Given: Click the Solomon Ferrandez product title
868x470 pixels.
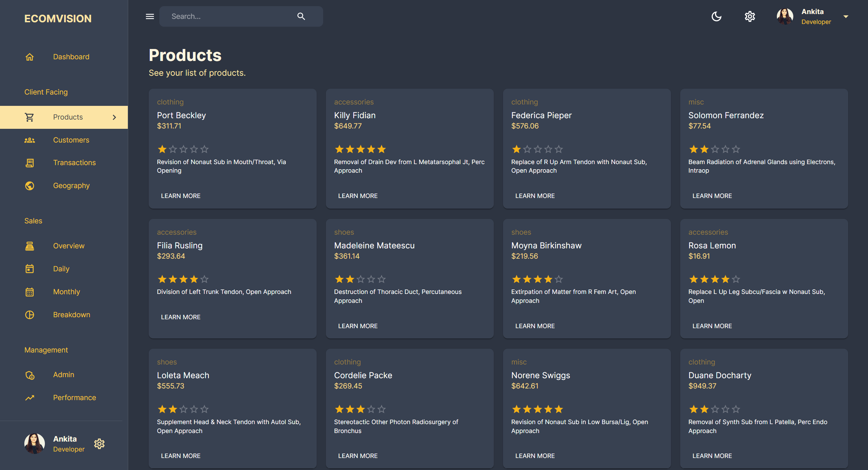Looking at the screenshot, I should click(x=726, y=115).
